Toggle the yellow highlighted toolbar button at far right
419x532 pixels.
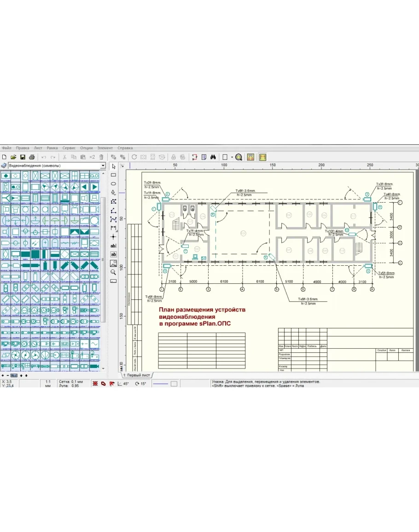tap(262, 157)
